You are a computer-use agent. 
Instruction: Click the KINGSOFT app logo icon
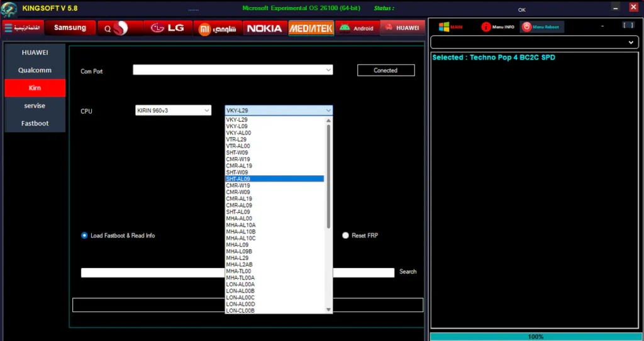coord(9,9)
